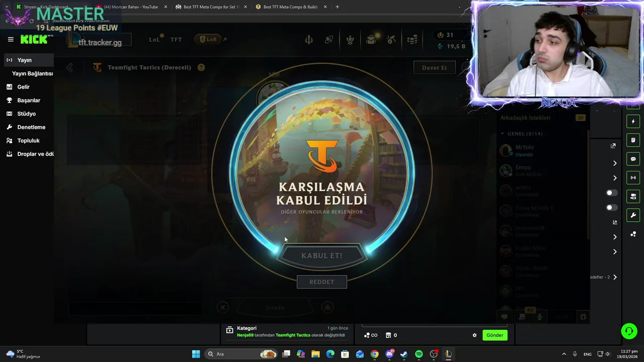Click the 31 RP currency balance
Image resolution: width=644 pixels, height=362 pixels.
point(445,35)
